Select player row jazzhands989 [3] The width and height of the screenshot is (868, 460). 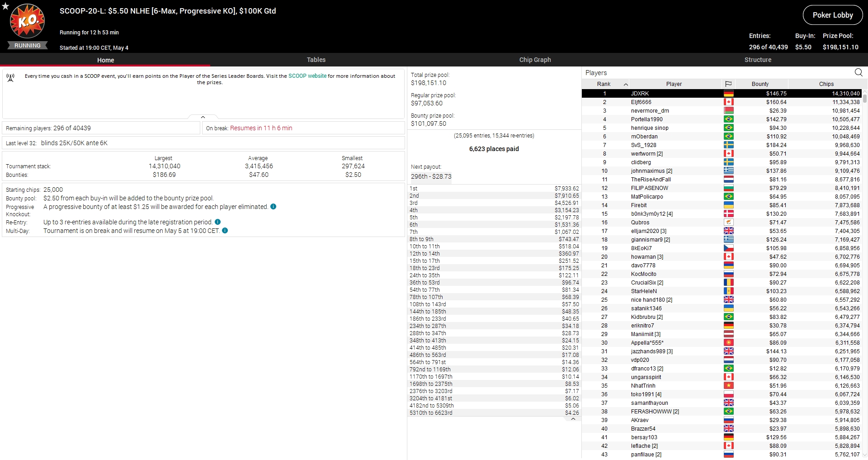click(x=722, y=351)
